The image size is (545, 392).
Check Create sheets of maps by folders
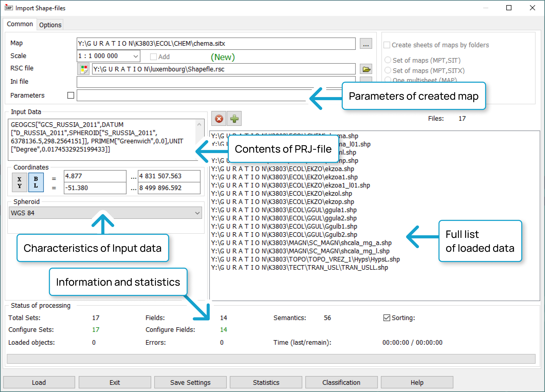[x=387, y=45]
